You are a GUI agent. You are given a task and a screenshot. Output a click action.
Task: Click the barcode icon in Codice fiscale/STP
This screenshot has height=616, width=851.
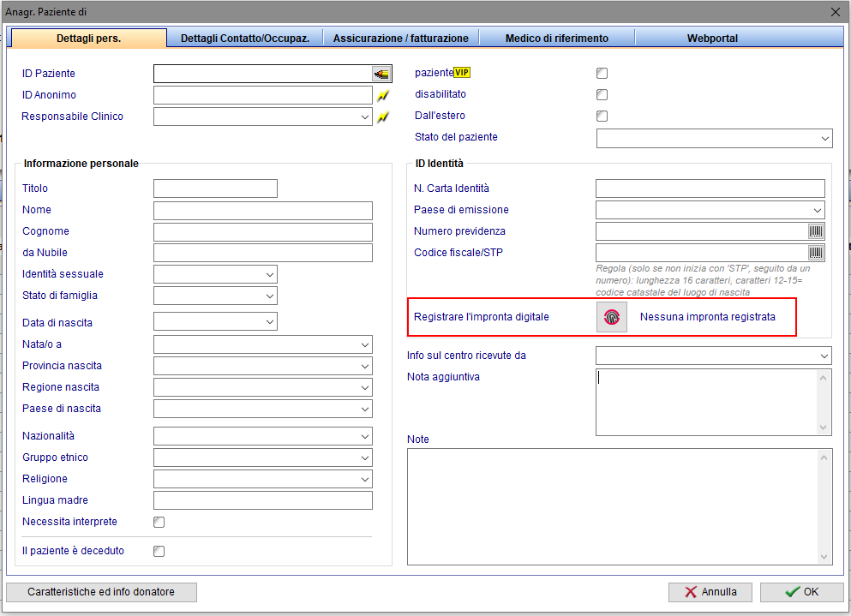pos(816,253)
